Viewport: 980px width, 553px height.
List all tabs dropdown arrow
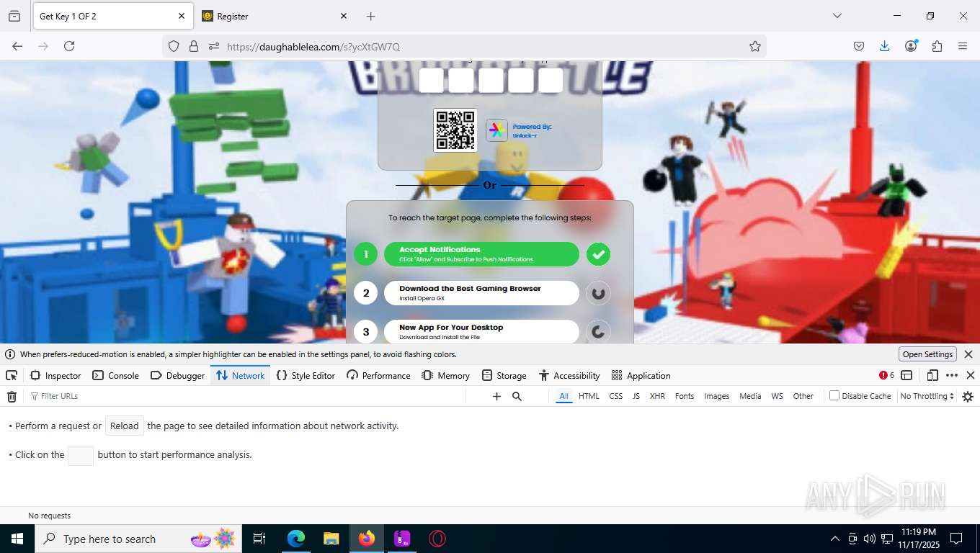click(x=837, y=16)
